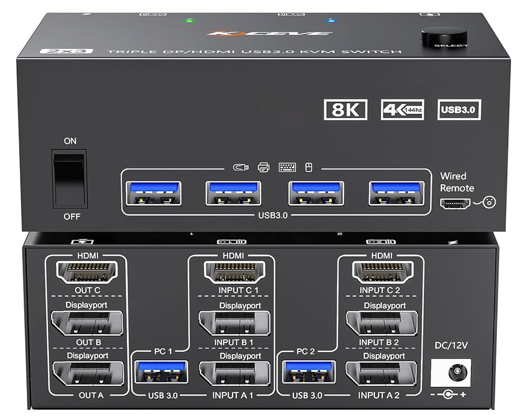The image size is (525, 420).
Task: Click the 'INPUT B 1' label
Action: tap(234, 342)
